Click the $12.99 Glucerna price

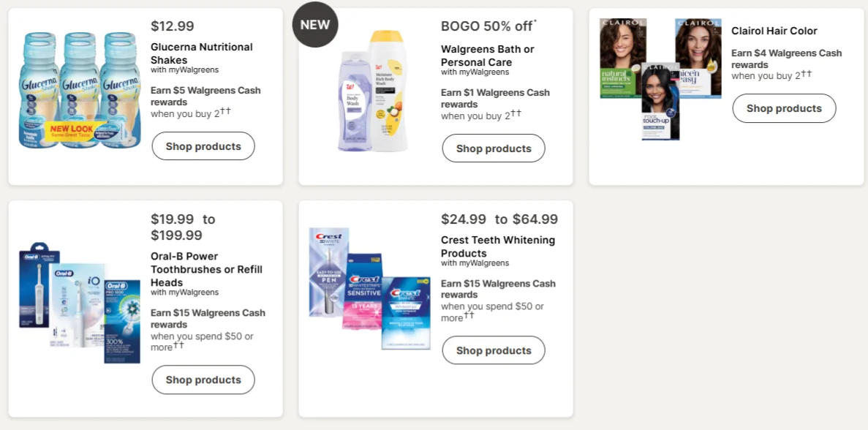pos(172,26)
